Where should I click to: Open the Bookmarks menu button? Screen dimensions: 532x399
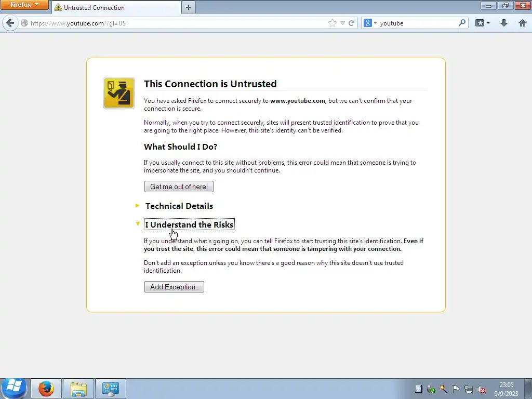[483, 23]
